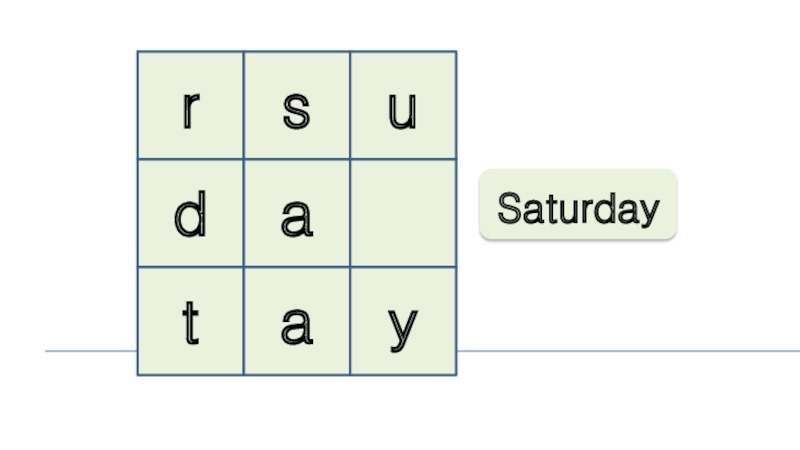The image size is (800, 450).
Task: Tap the letter u tile
Action: pos(403,106)
